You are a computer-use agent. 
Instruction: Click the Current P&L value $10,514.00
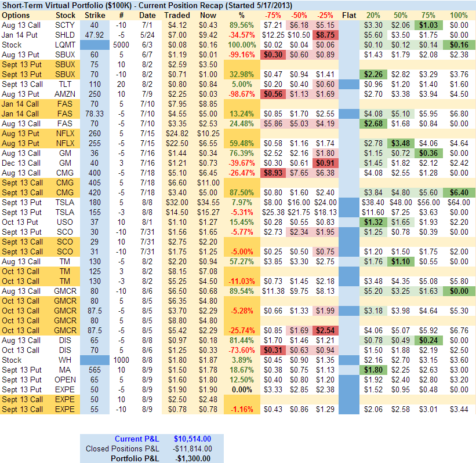click(193, 439)
